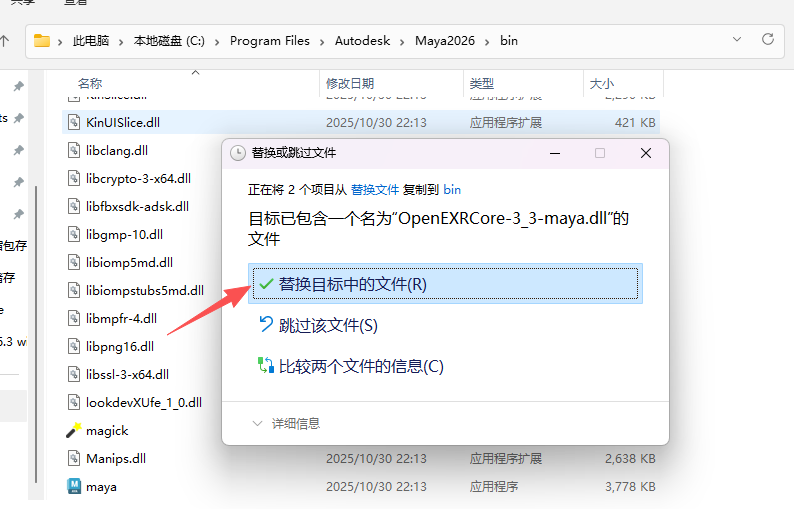Screen dimensions: 794x509
Task: Sort by 名称 column header
Action: click(x=90, y=83)
